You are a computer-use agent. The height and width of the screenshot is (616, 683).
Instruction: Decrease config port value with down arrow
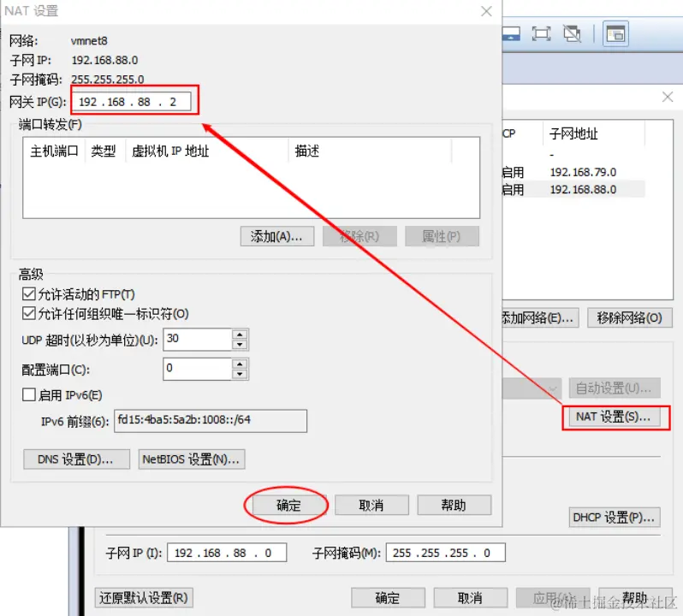click(240, 374)
